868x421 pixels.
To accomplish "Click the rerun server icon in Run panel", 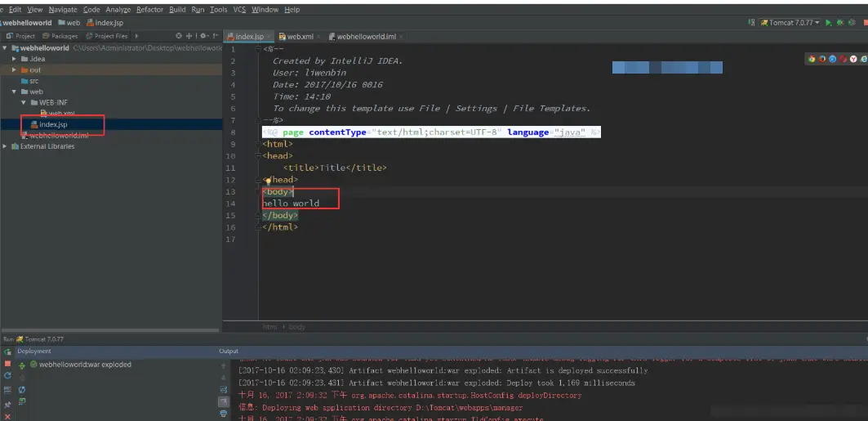I will click(x=7, y=352).
